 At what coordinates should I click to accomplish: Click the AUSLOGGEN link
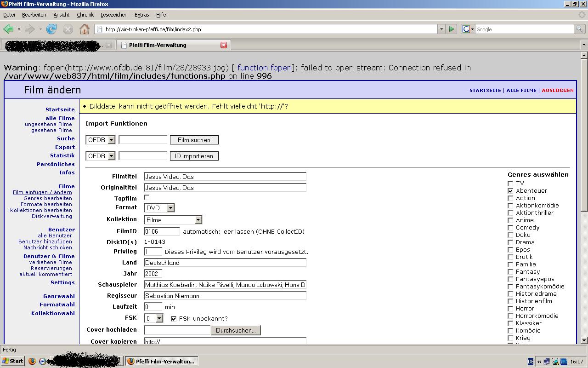pyautogui.click(x=557, y=91)
